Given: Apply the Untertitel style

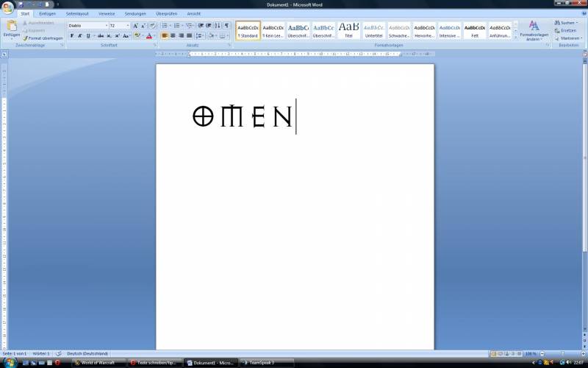Looking at the screenshot, I should click(x=374, y=30).
